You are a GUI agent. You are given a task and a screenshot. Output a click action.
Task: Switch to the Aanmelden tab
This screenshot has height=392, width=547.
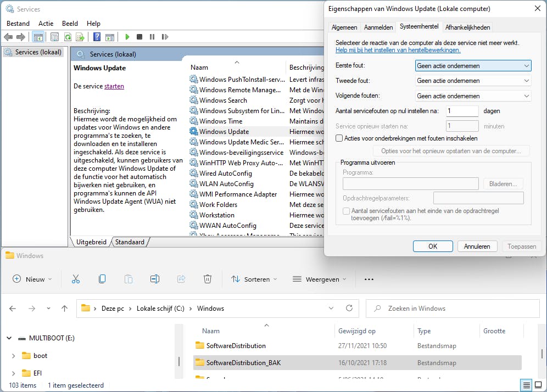click(x=378, y=27)
